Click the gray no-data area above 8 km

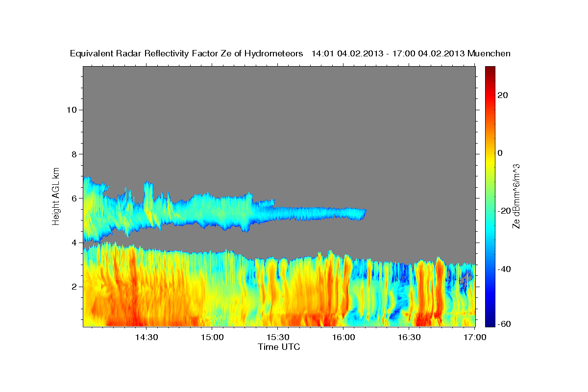pos(279,110)
